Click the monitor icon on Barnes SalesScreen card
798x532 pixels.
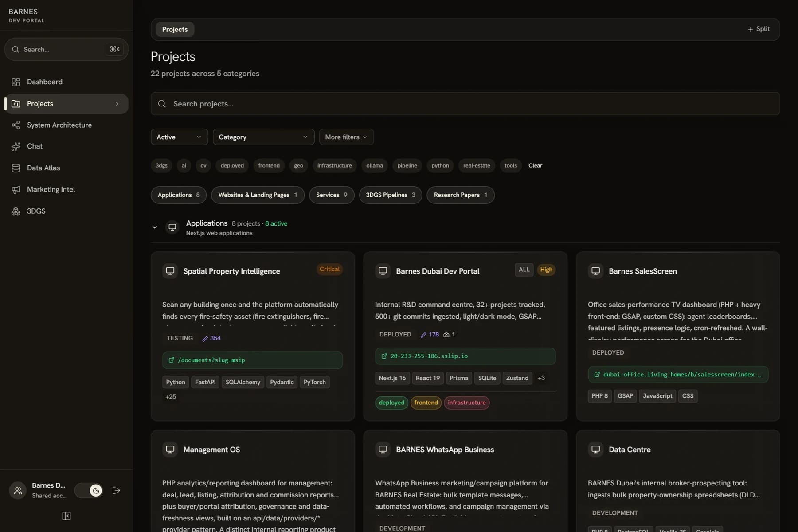coord(596,271)
